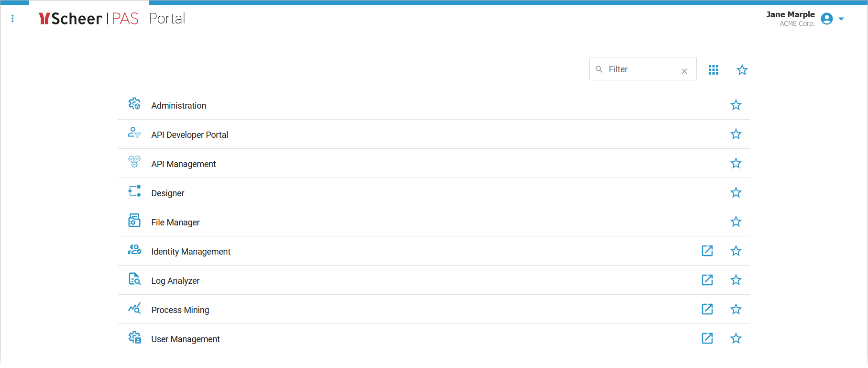Switch to grid tile view
Viewport: 868px width, 368px height.
point(714,70)
